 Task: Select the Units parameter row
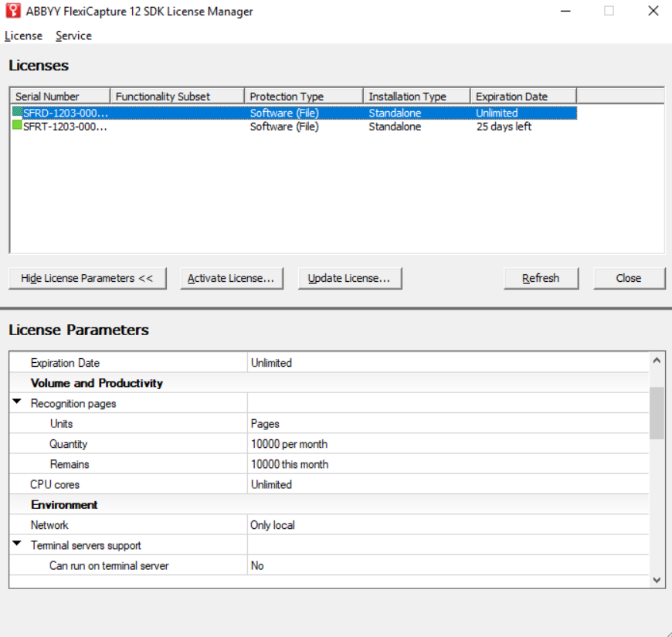329,424
